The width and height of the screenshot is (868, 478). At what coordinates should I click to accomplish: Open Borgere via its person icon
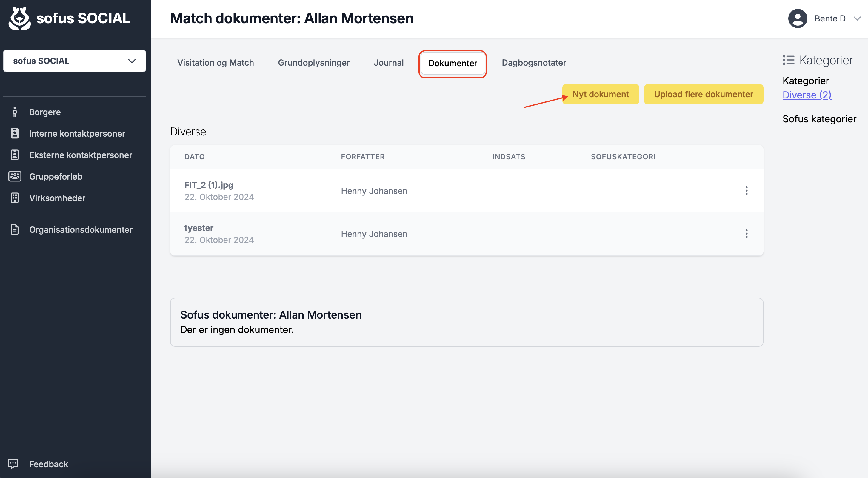pos(15,112)
